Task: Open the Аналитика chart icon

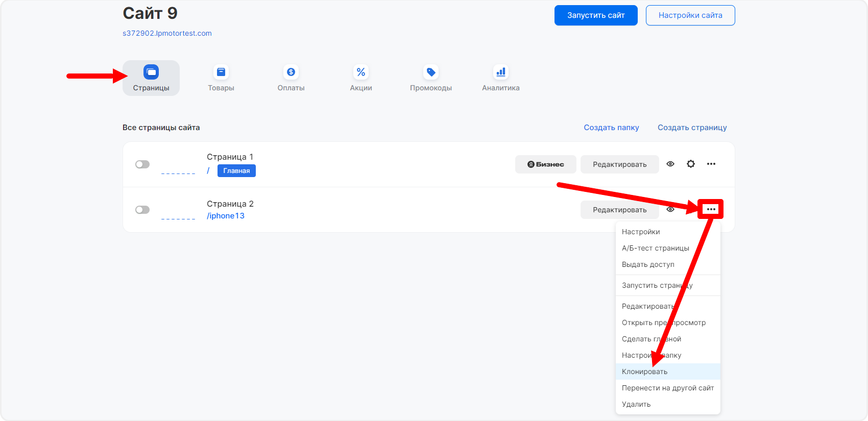Action: click(501, 72)
